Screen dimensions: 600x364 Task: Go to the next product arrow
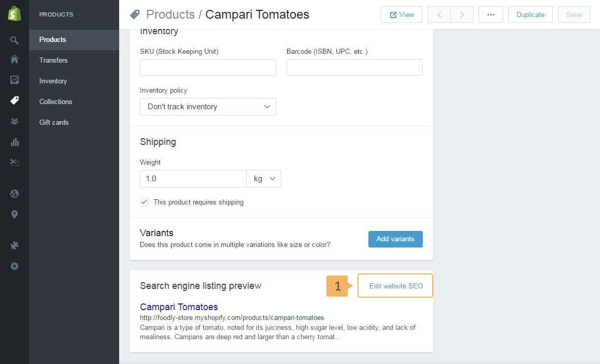tap(462, 14)
